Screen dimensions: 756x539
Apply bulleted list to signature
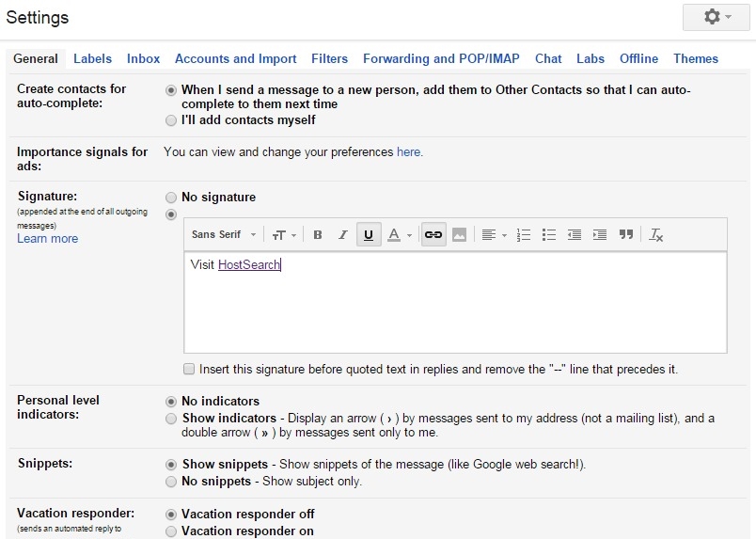pyautogui.click(x=549, y=235)
